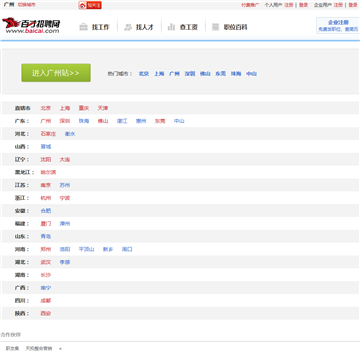Click 切换城市 to switch city
The width and height of the screenshot is (360, 360).
tap(27, 5)
